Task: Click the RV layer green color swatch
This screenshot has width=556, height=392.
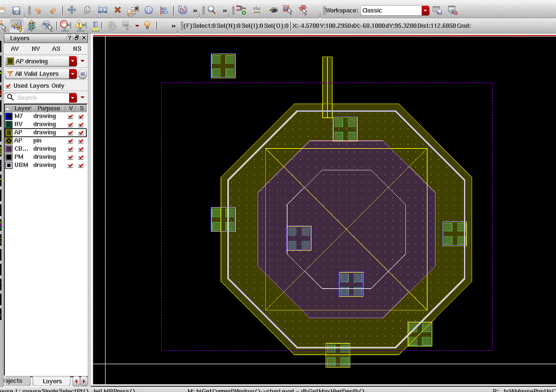Action: (x=9, y=125)
